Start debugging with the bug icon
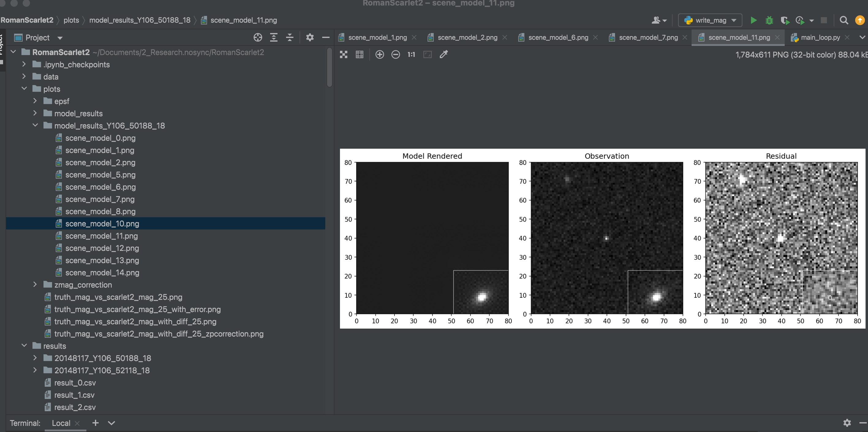Image resolution: width=868 pixels, height=432 pixels. click(769, 20)
